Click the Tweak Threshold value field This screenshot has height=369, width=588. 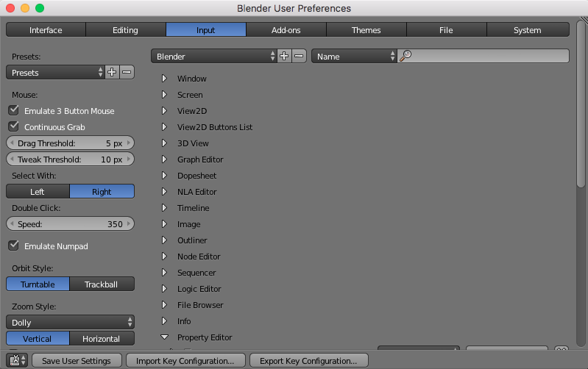70,160
